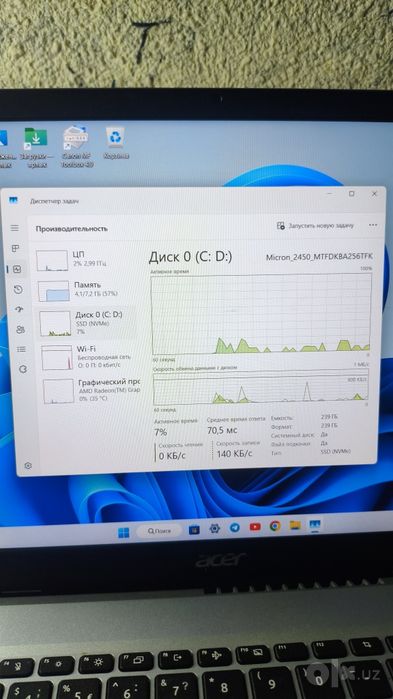This screenshot has width=393, height=699.
Task: Open the three-dots more options menu
Action: 373,225
